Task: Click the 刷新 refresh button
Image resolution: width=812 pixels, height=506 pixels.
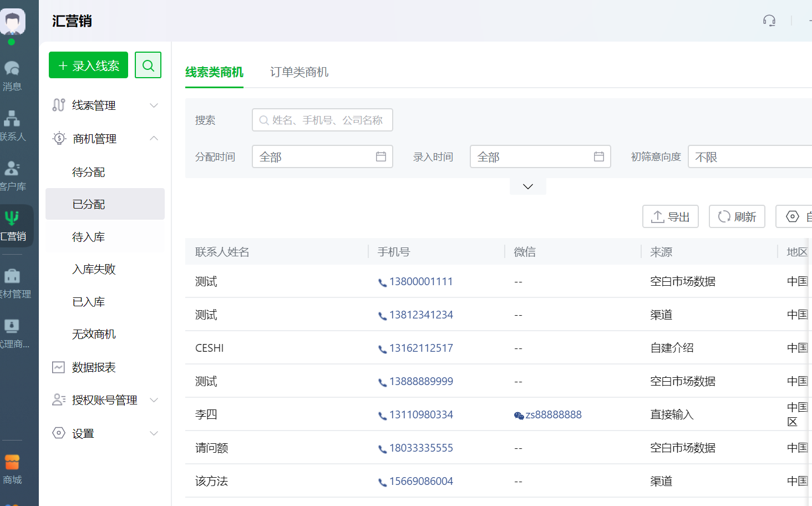Action: click(737, 216)
